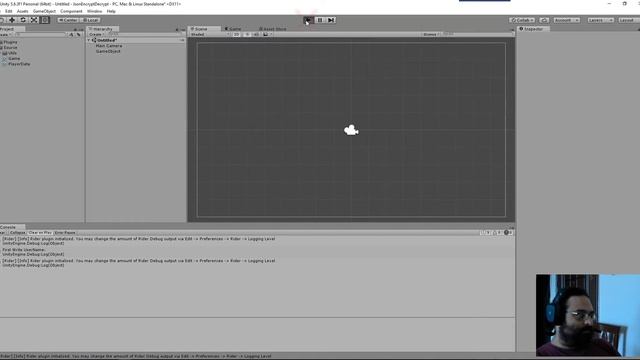
Task: Open the Assets menu
Action: point(22,11)
